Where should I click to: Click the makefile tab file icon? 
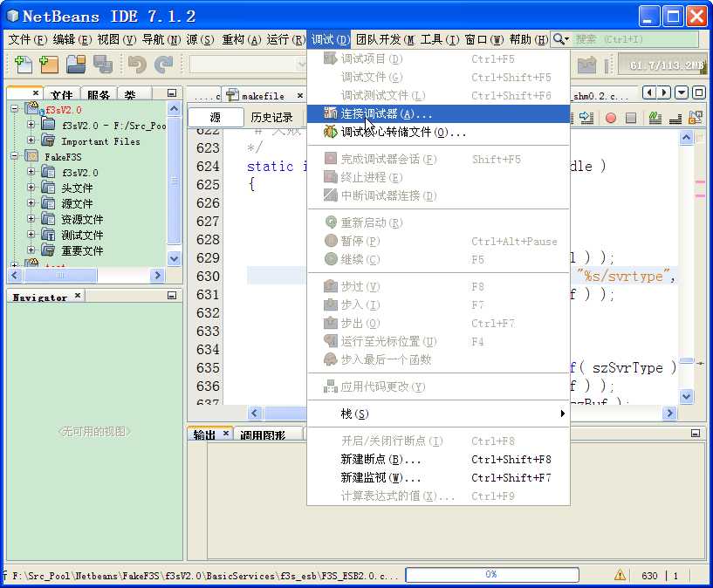[x=232, y=95]
